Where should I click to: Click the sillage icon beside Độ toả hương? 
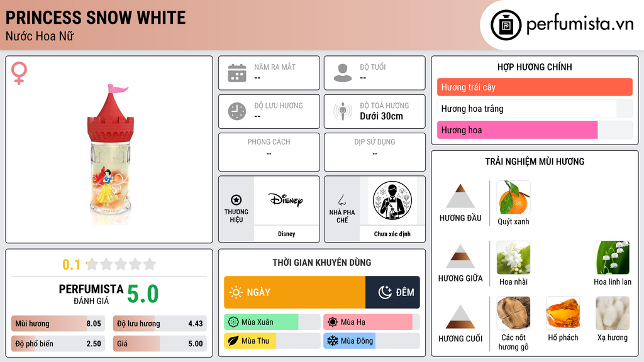343,111
